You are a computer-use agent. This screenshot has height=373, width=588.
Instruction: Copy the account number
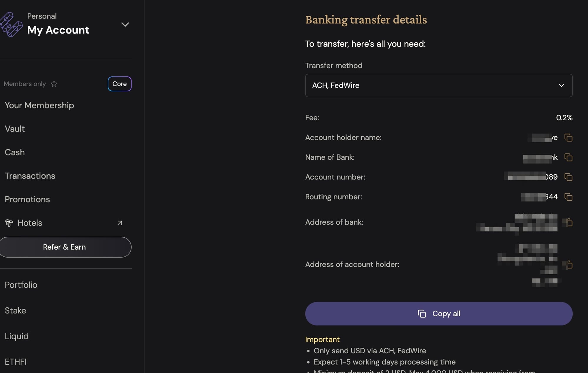pos(568,177)
